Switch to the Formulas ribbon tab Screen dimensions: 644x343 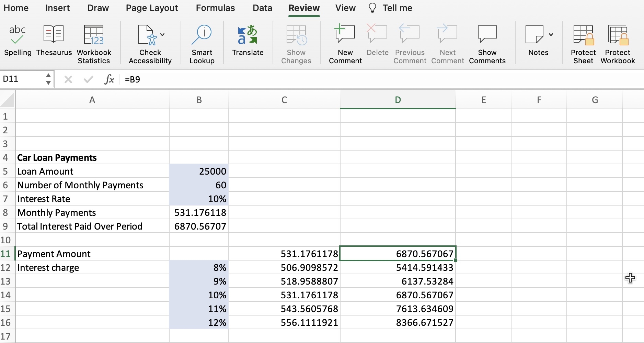pyautogui.click(x=215, y=8)
